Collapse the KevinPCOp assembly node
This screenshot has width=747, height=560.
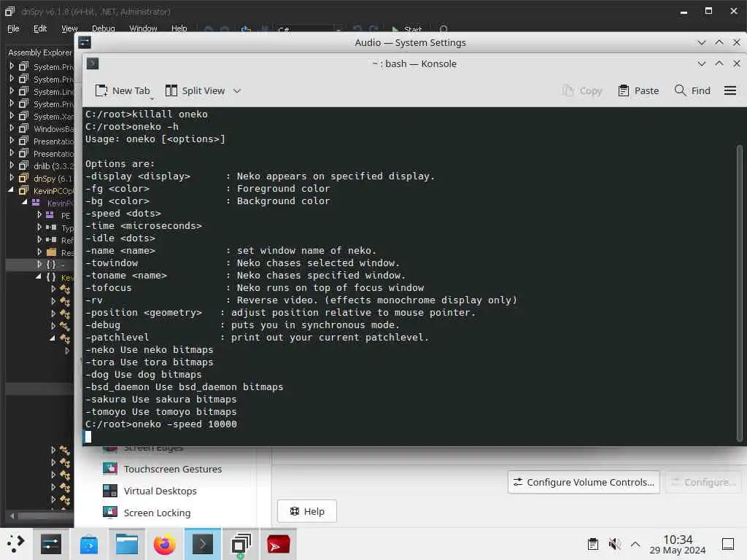(11, 190)
